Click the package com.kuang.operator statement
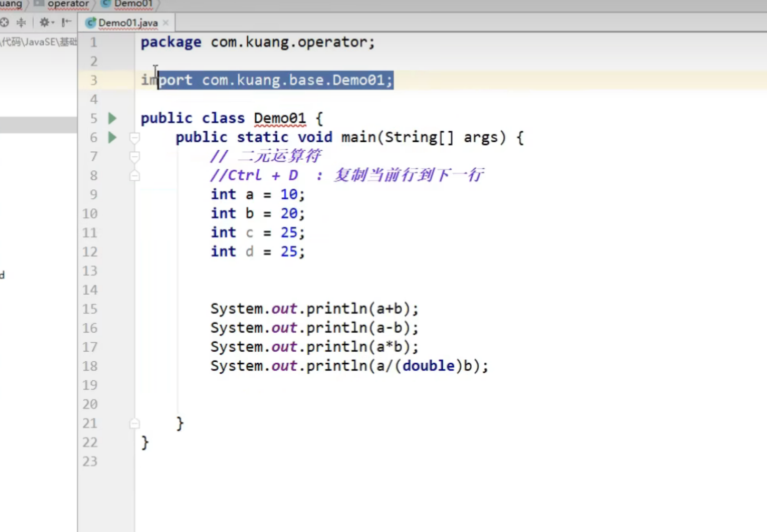Image resolution: width=767 pixels, height=532 pixels. [258, 42]
